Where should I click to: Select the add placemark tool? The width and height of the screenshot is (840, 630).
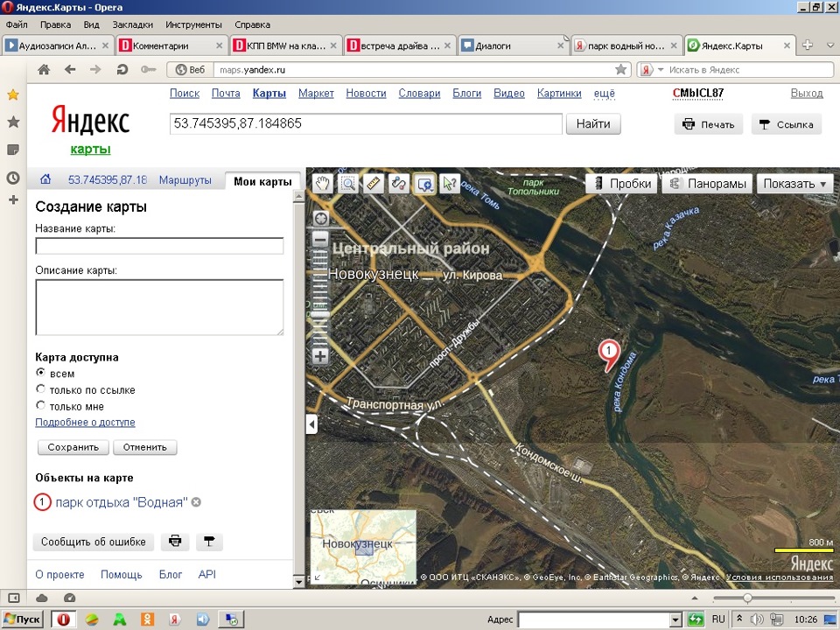[x=424, y=183]
